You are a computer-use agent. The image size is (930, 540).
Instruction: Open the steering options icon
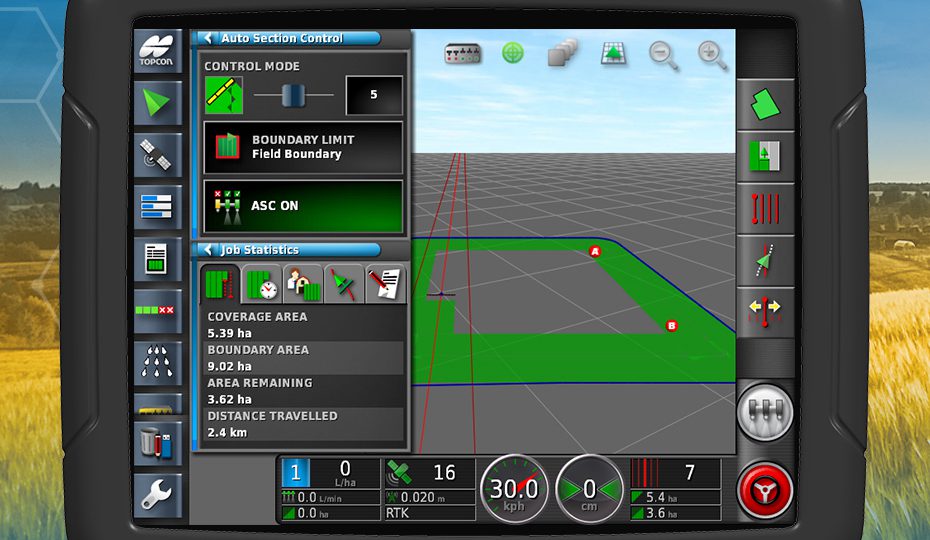pos(765,261)
